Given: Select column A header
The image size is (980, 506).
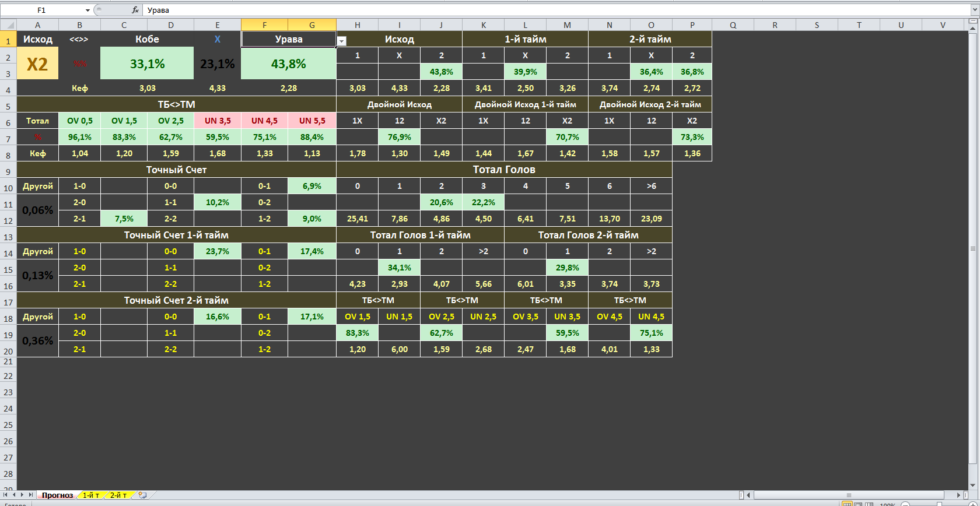Looking at the screenshot, I should click(x=38, y=24).
